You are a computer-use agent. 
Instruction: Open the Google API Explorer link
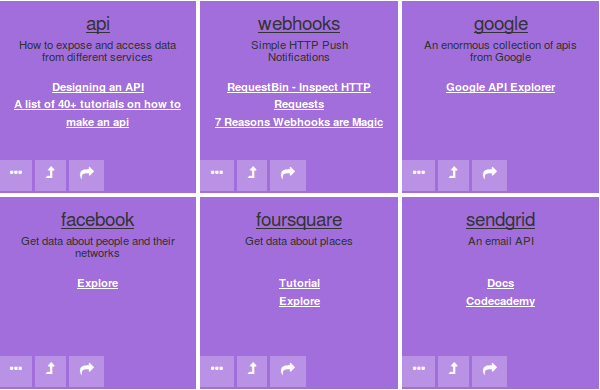tap(501, 87)
